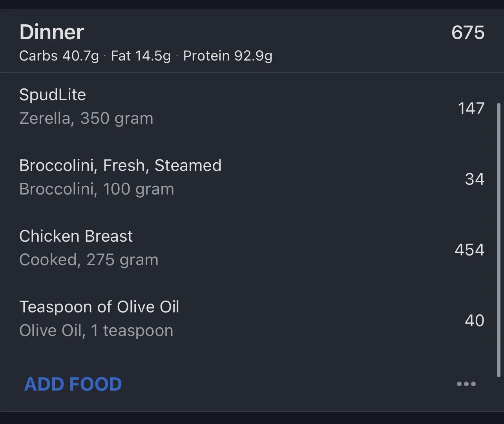This screenshot has width=504, height=424.
Task: Open the Chicken Breast entry
Action: (76, 236)
